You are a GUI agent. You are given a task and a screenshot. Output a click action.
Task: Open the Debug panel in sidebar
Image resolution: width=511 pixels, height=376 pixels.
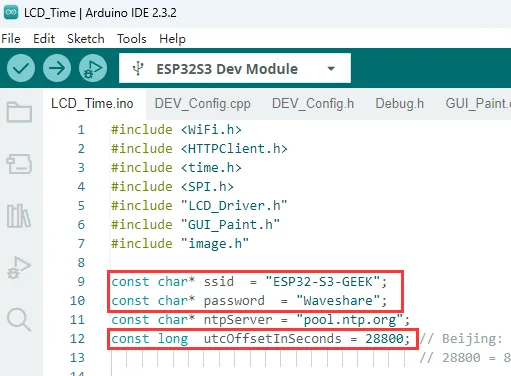click(19, 268)
